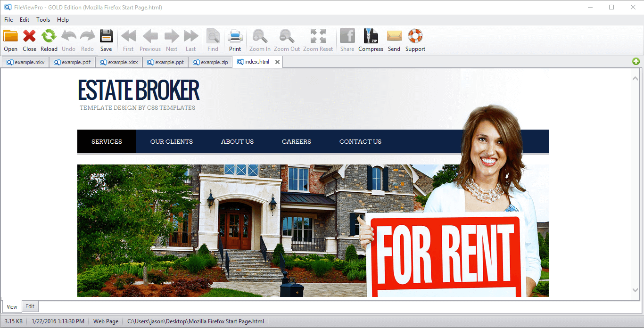
Task: Switch to example.mkv tab
Action: (25, 62)
